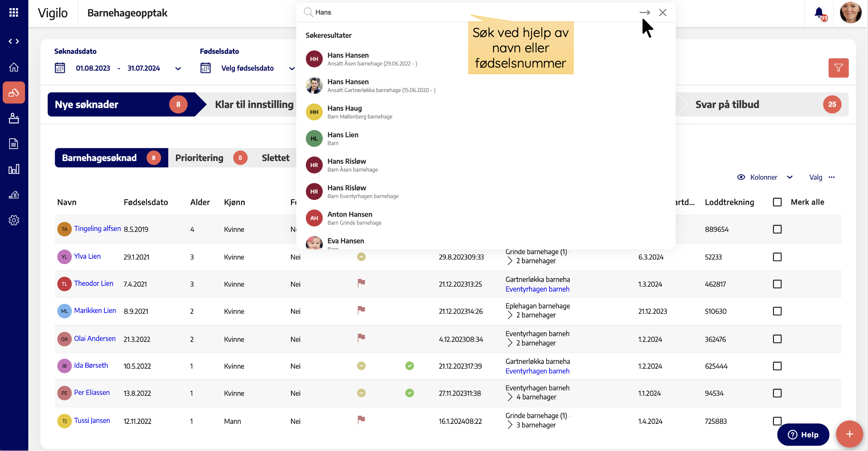
Task: Open the Help button
Action: (803, 435)
